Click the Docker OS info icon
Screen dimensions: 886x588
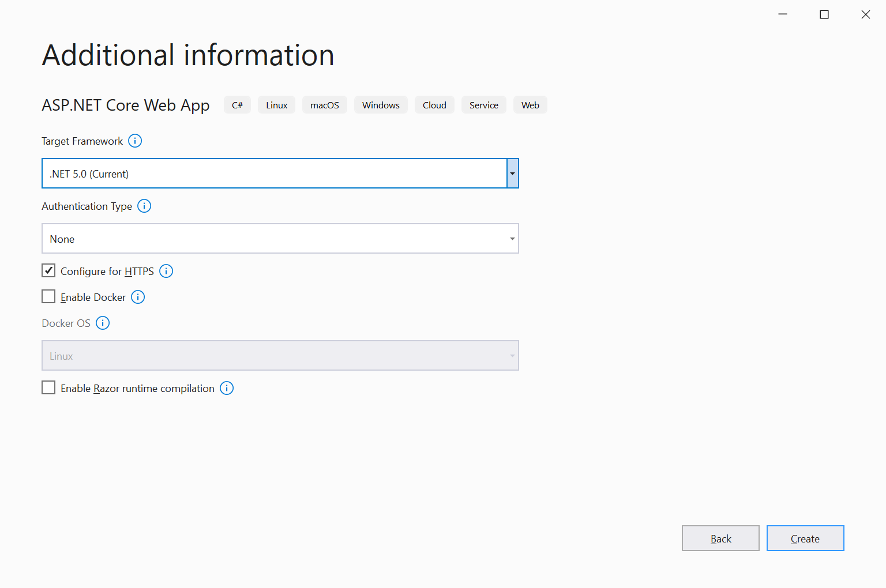(103, 323)
